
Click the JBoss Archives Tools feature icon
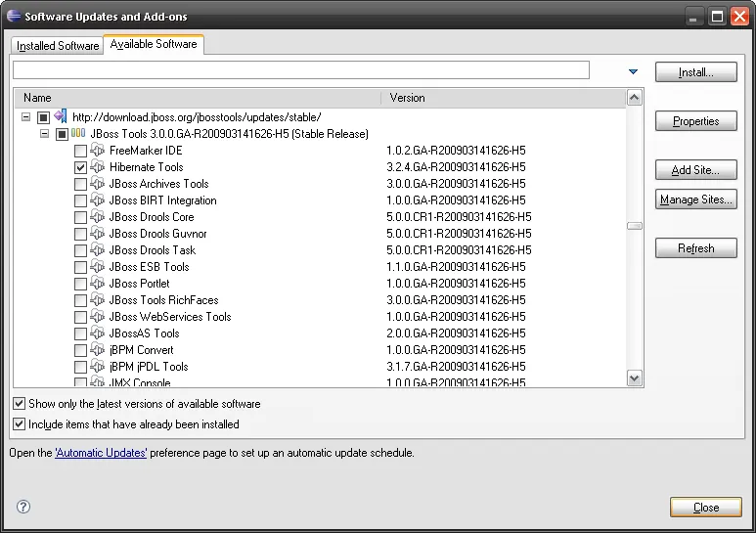pos(98,183)
